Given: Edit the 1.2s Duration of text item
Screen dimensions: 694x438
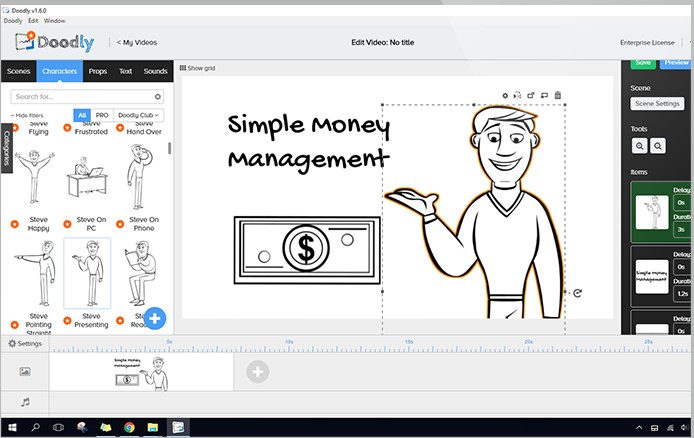Looking at the screenshot, I should [682, 294].
